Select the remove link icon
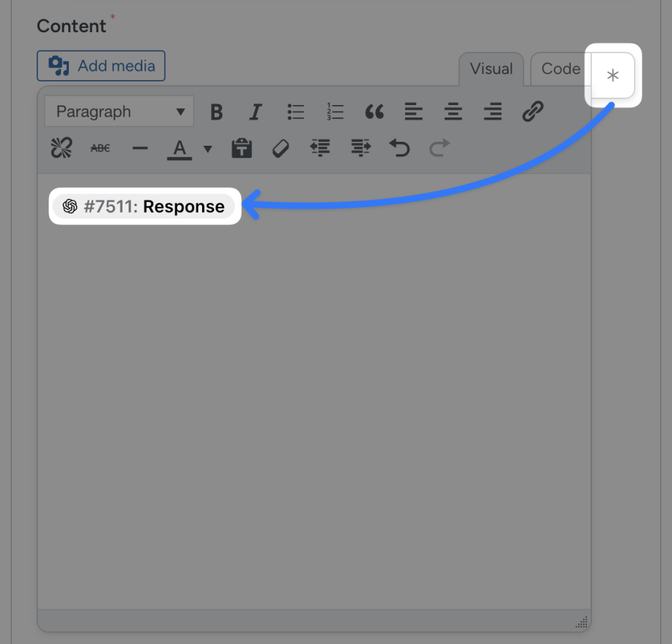Image resolution: width=672 pixels, height=644 pixels. 61,148
